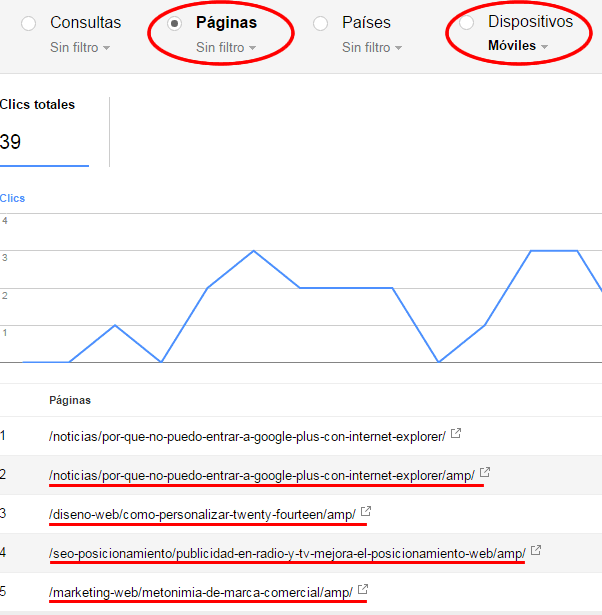Select the Consultas radio button

(x=29, y=24)
